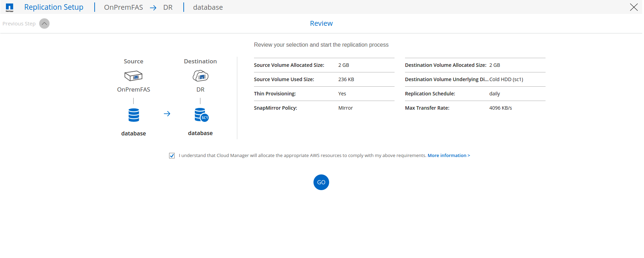Click the Replication Setup title
The image size is (644, 258).
tap(54, 7)
